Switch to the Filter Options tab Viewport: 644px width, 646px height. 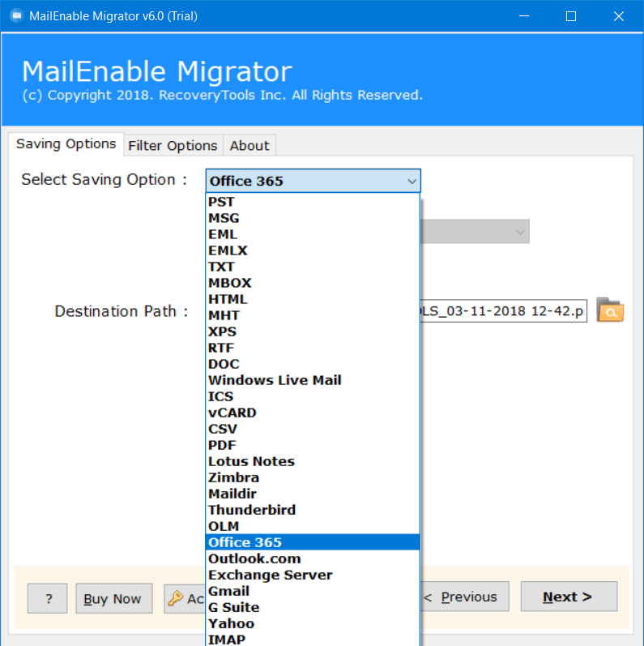click(x=173, y=145)
